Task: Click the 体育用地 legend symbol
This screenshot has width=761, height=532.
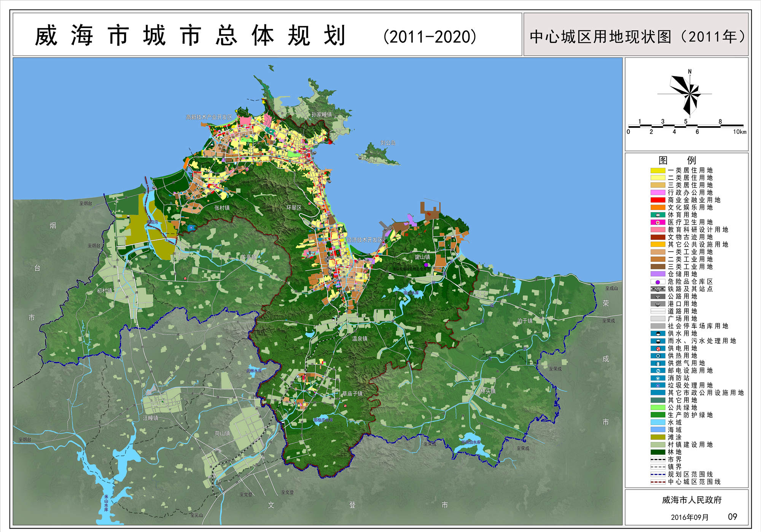Action: point(658,215)
